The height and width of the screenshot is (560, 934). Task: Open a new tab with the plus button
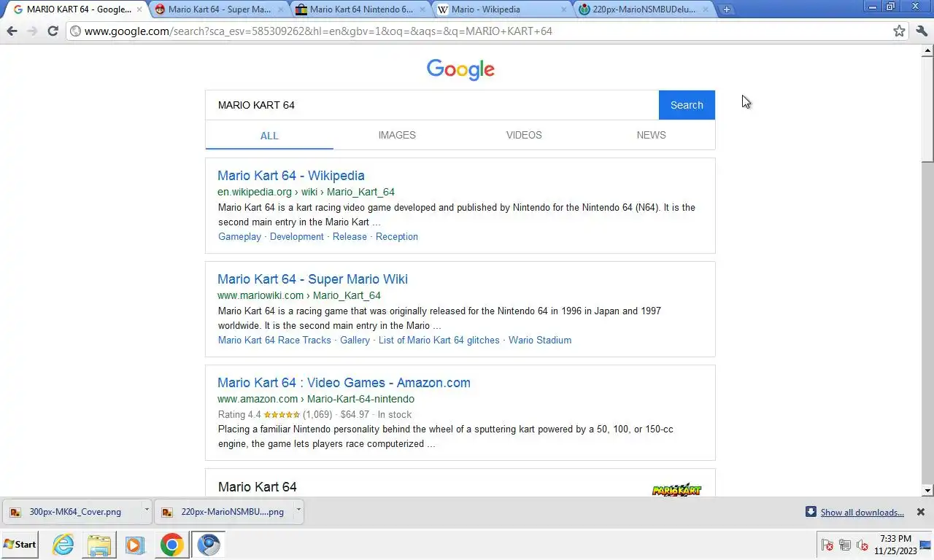726,9
